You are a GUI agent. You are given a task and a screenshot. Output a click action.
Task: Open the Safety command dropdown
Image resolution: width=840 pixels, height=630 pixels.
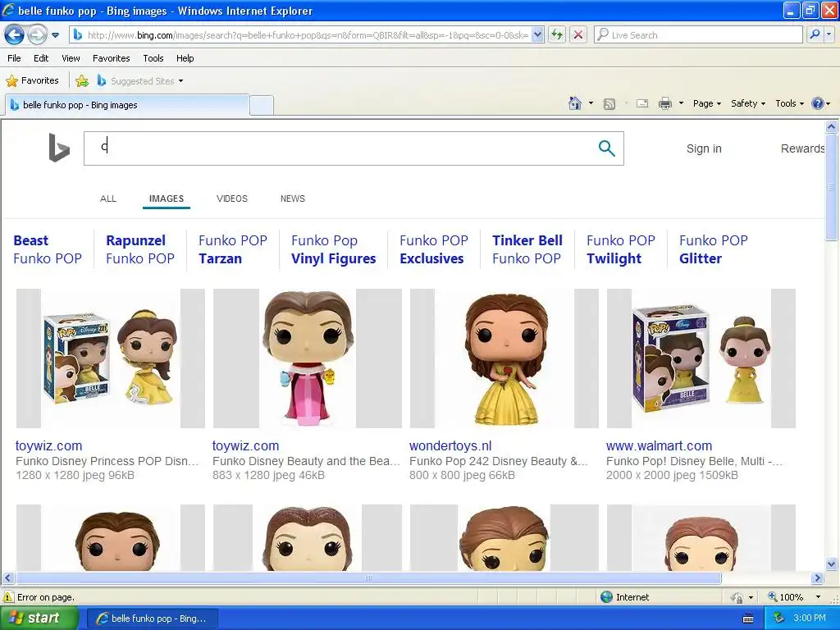[x=748, y=103]
